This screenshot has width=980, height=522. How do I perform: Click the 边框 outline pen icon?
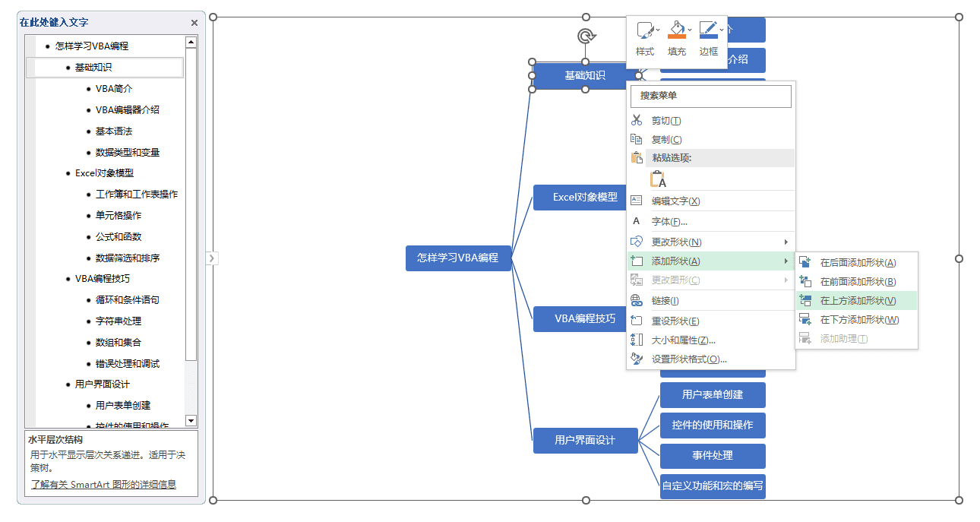(x=708, y=30)
